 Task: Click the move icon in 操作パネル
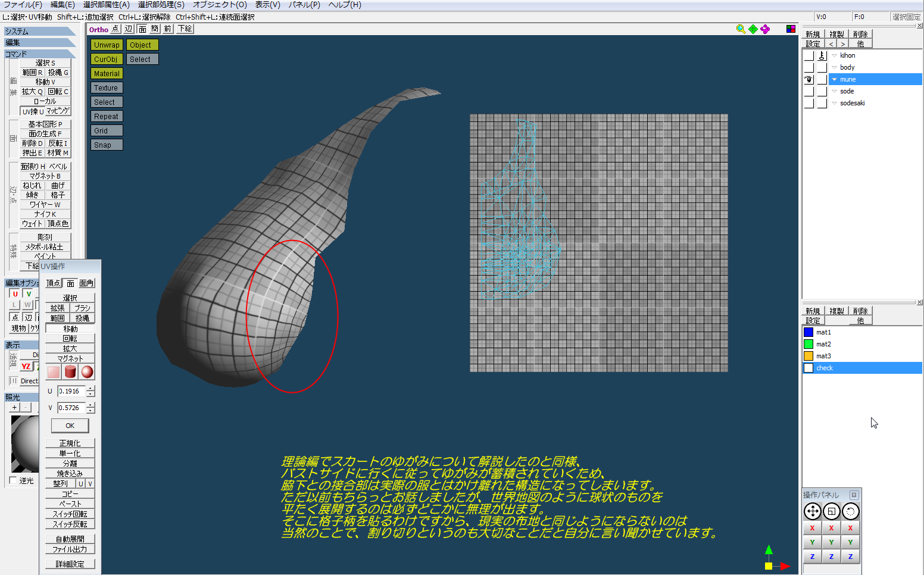(812, 511)
